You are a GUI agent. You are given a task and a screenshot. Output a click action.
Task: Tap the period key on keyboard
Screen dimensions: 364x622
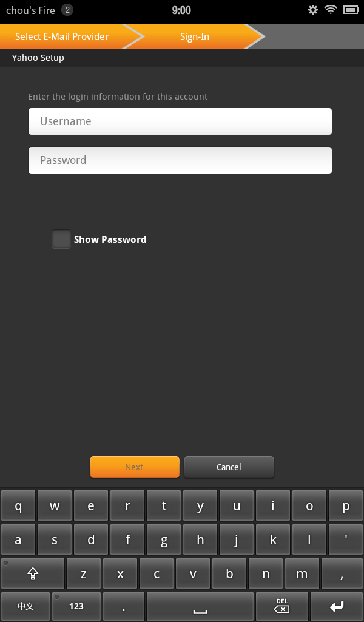pos(124,607)
